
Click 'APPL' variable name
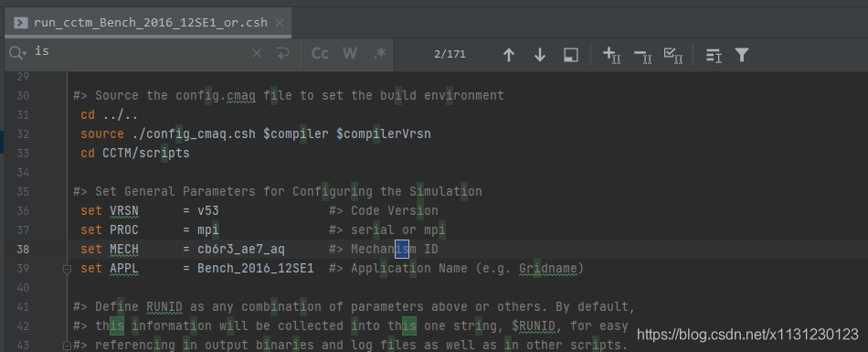point(124,268)
